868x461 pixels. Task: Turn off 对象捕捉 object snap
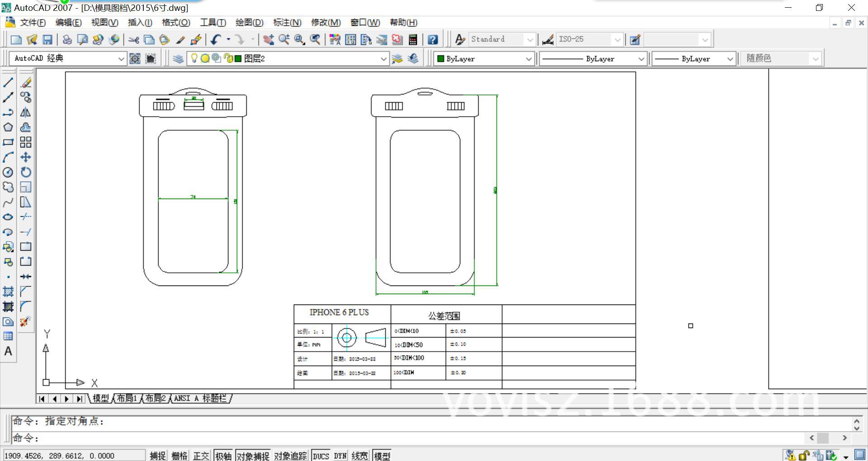[x=253, y=456]
